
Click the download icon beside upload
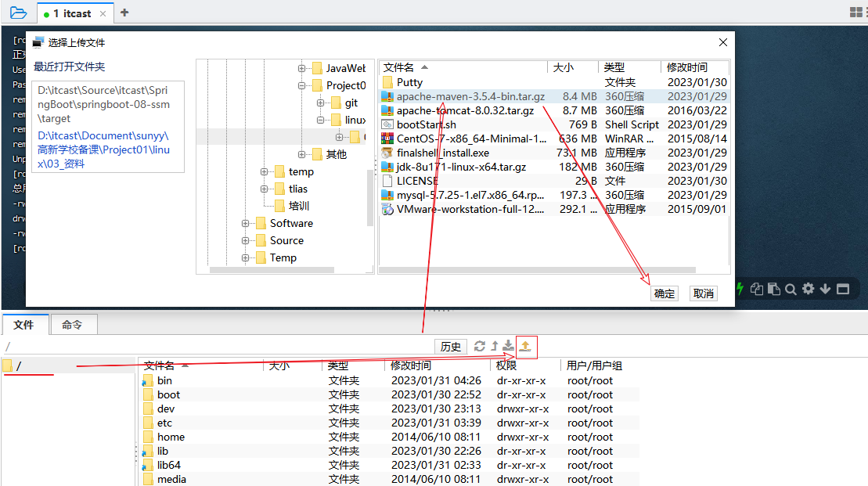pyautogui.click(x=509, y=346)
